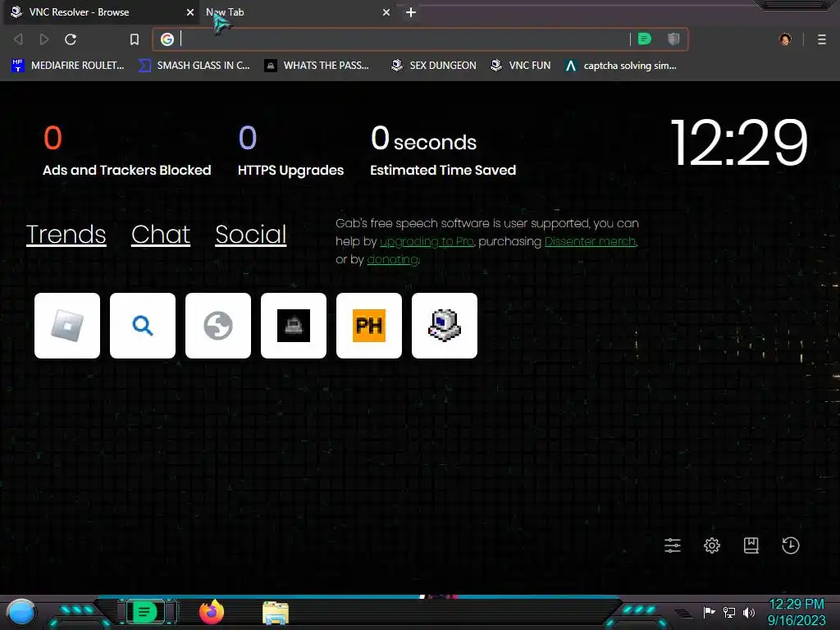Open the Chat link
This screenshot has width=840, height=630.
161,235
